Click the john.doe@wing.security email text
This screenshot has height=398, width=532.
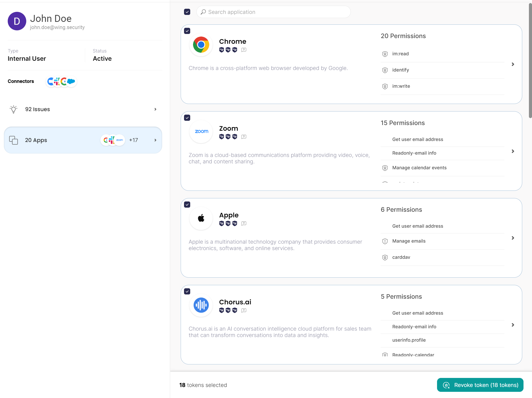pos(57,27)
